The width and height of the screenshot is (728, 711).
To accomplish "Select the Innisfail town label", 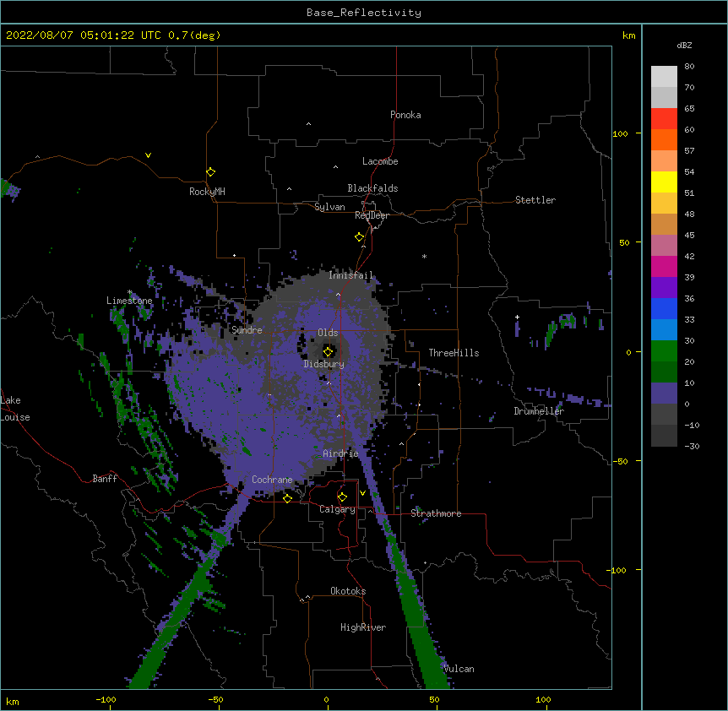I will click(x=350, y=275).
